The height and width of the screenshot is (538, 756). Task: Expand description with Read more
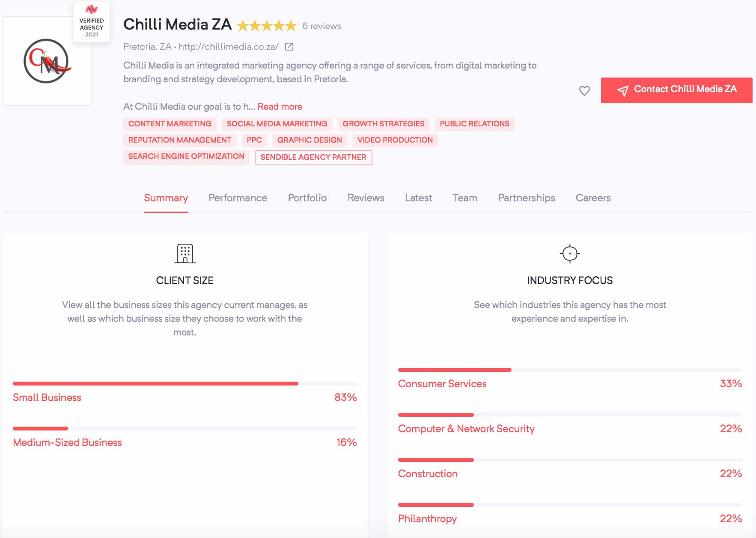pyautogui.click(x=280, y=107)
